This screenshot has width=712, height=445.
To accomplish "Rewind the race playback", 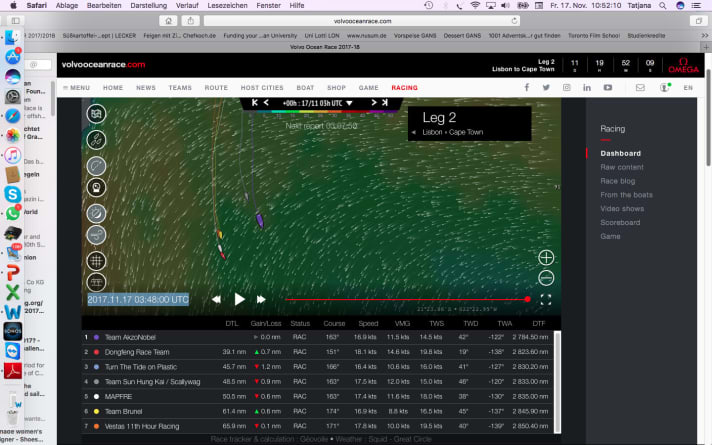I will point(217,299).
